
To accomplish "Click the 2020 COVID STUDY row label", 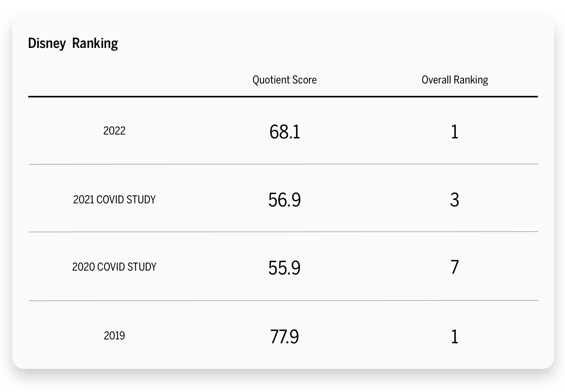I will pyautogui.click(x=114, y=267).
